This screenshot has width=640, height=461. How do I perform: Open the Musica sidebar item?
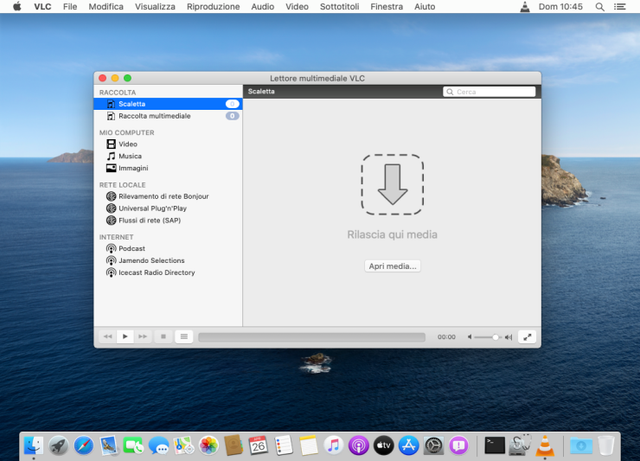pyautogui.click(x=168, y=156)
